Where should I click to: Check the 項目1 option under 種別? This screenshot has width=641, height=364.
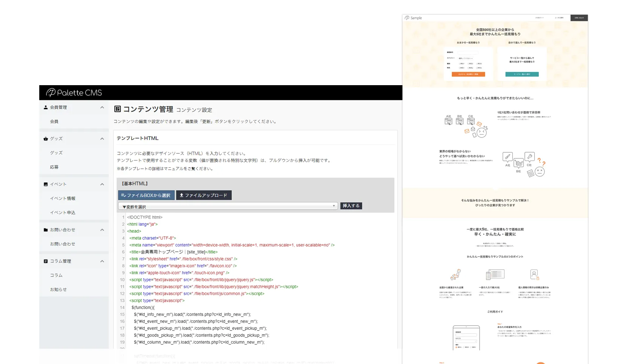coord(460,64)
